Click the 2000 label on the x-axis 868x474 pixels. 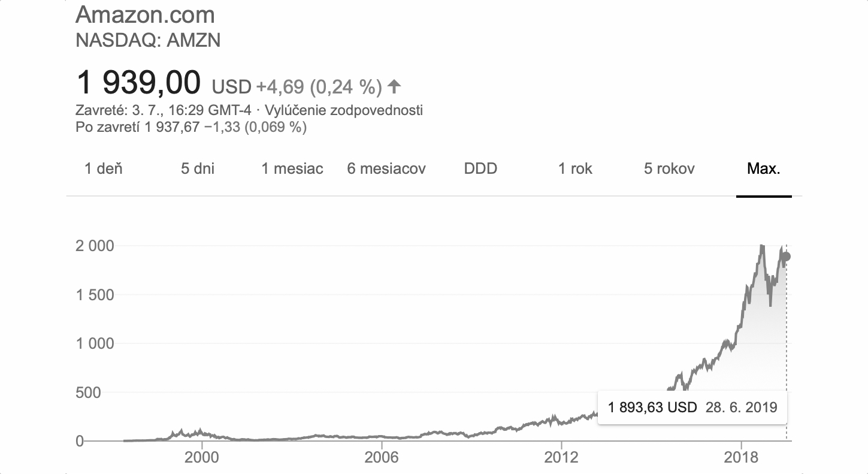pyautogui.click(x=202, y=458)
